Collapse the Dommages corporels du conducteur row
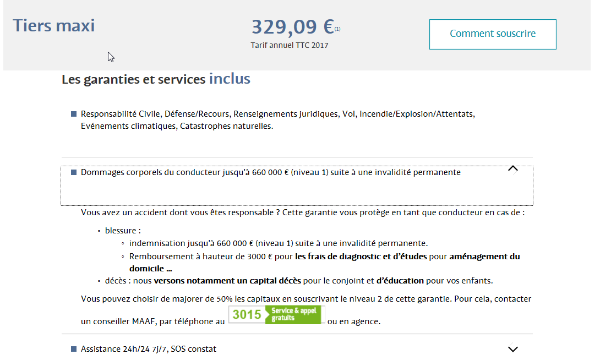The image size is (600, 364). tap(297, 185)
